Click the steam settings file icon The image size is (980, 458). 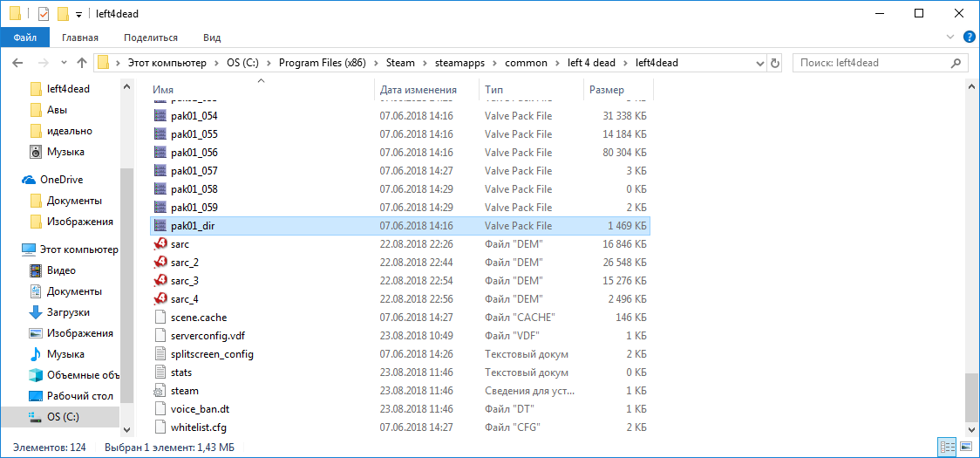(160, 391)
